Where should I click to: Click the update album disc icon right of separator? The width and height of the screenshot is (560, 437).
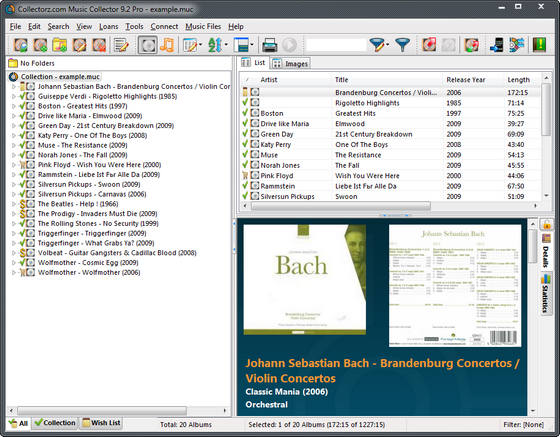[x=471, y=45]
